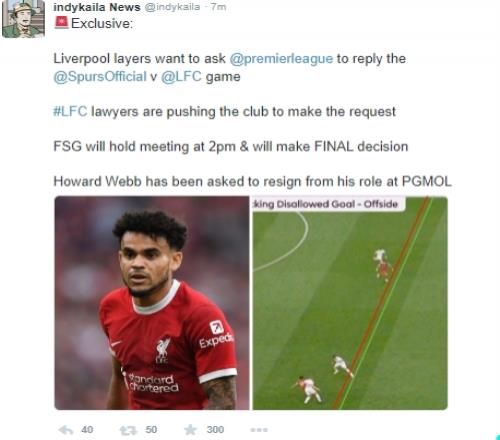500x440 pixels.
Task: Click the indykaila profile avatar
Action: [x=23, y=19]
